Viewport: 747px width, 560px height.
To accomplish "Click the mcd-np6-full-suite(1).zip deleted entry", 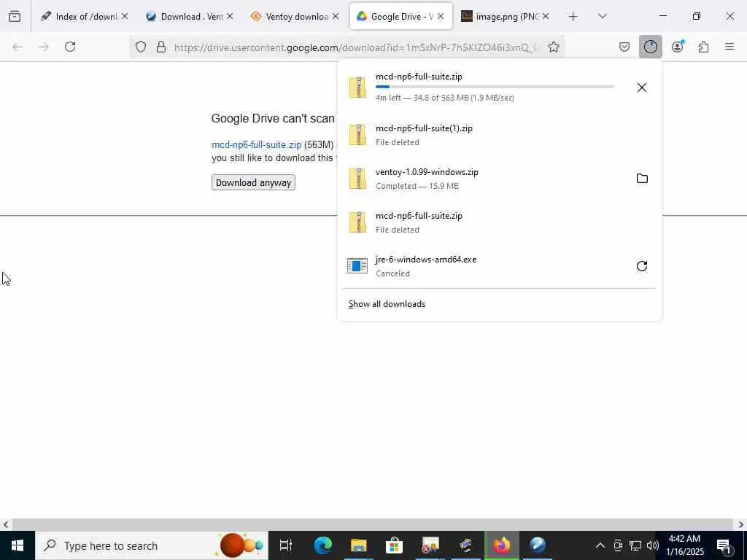I will (x=499, y=135).
